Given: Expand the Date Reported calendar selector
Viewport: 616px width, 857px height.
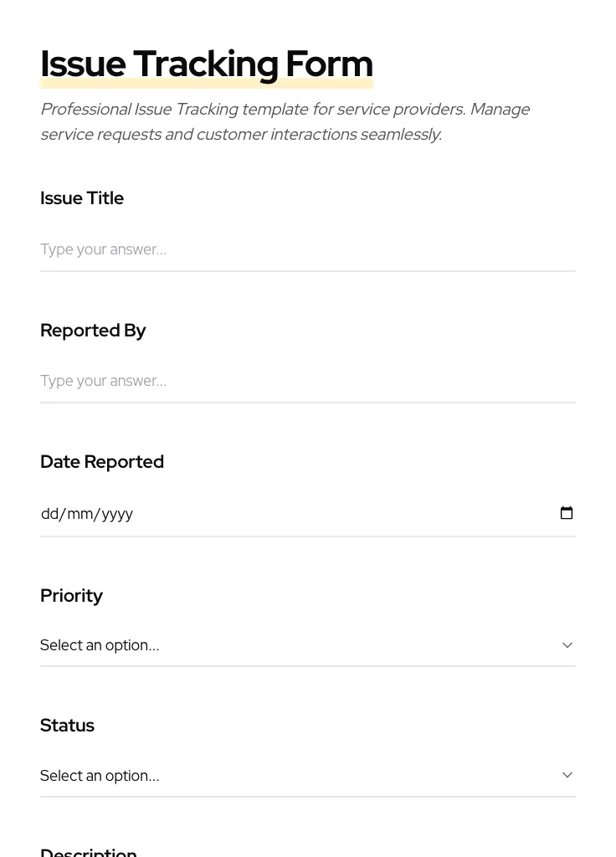Looking at the screenshot, I should pyautogui.click(x=567, y=512).
